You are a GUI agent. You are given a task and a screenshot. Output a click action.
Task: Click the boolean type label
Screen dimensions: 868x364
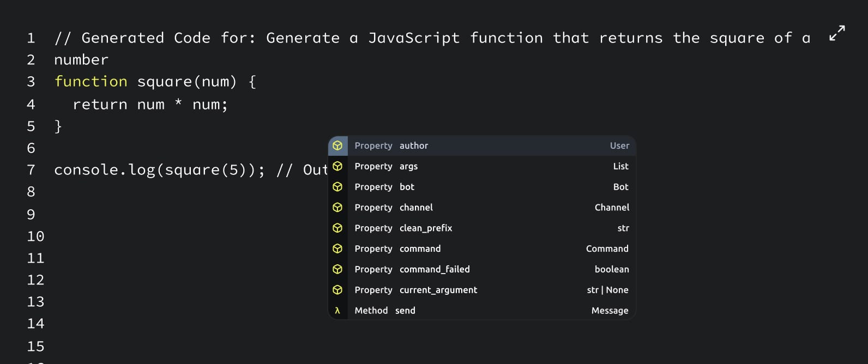tap(612, 270)
